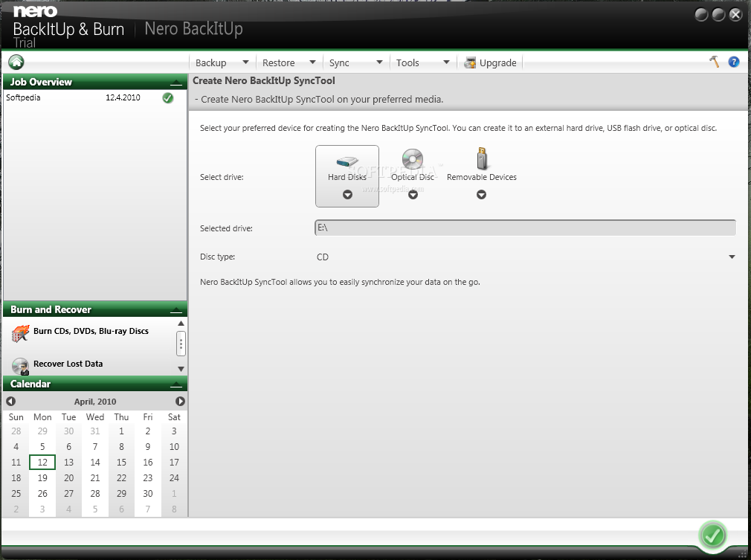Viewport: 751px width, 560px height.
Task: Expand the Backup menu arrow
Action: pyautogui.click(x=245, y=62)
